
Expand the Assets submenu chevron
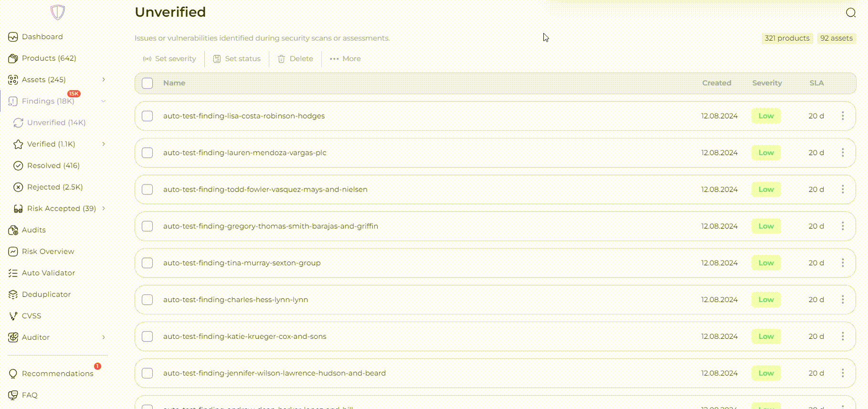tap(104, 80)
